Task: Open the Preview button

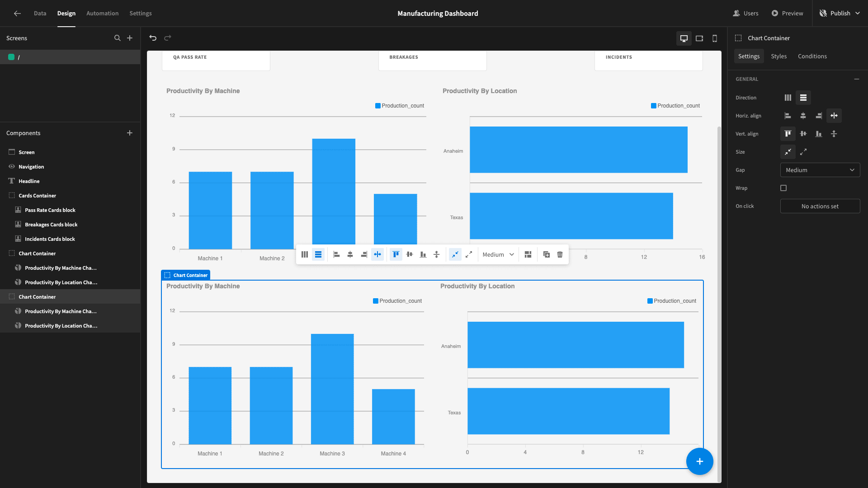Action: coord(787,14)
